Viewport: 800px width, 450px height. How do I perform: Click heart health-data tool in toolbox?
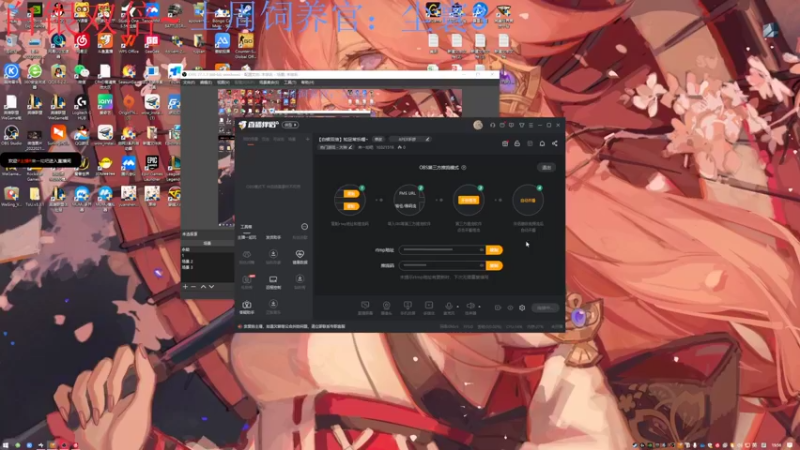(300, 256)
